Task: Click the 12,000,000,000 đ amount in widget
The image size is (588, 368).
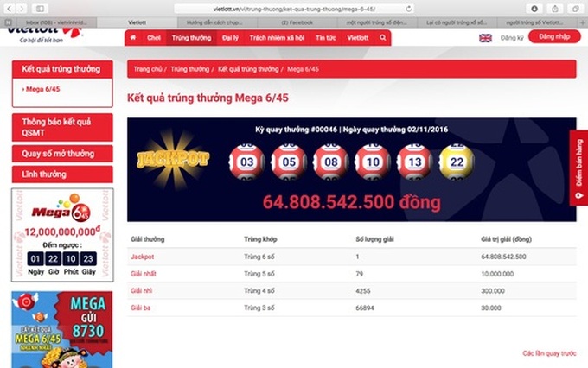Action: (x=62, y=232)
